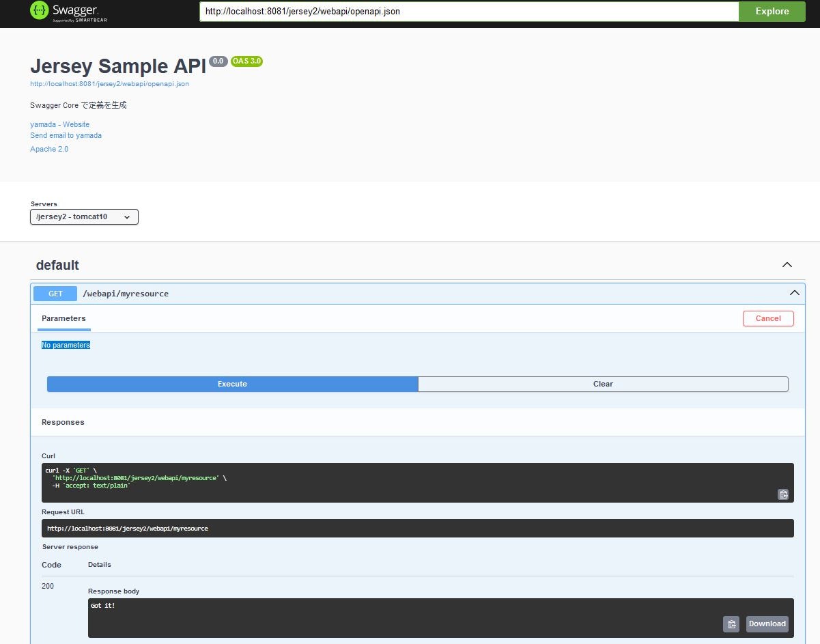Screen dimensions: 820x644
Task: Collapse the GET /webapi/myresource operation chevron
Action: click(x=794, y=293)
